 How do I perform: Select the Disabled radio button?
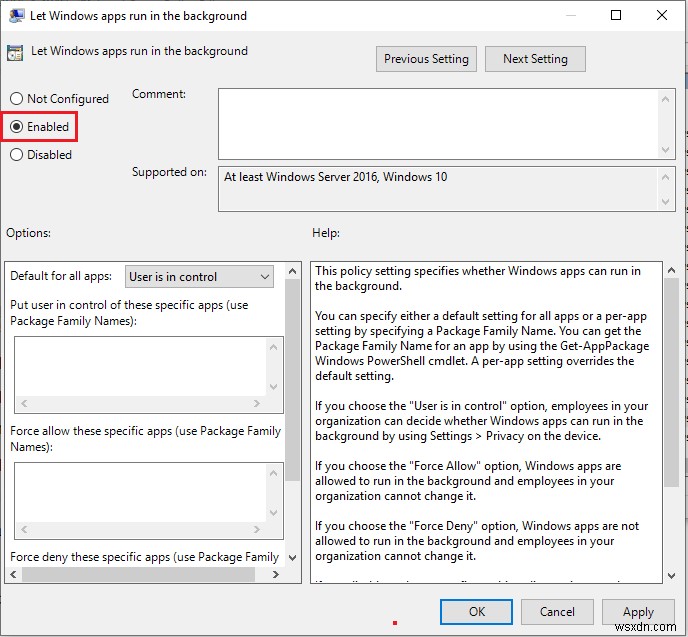(x=41, y=155)
